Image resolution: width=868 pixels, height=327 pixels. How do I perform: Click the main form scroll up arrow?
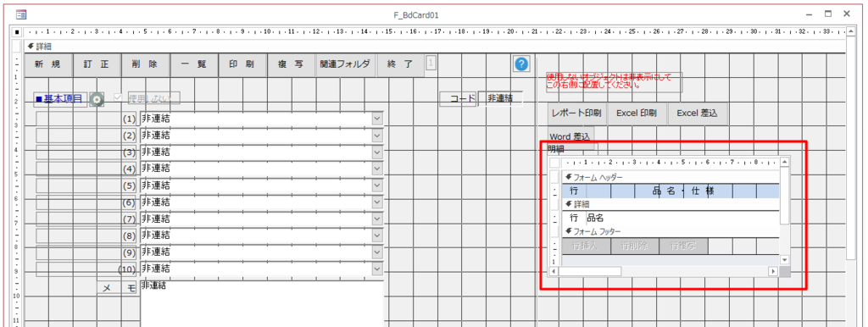(851, 32)
